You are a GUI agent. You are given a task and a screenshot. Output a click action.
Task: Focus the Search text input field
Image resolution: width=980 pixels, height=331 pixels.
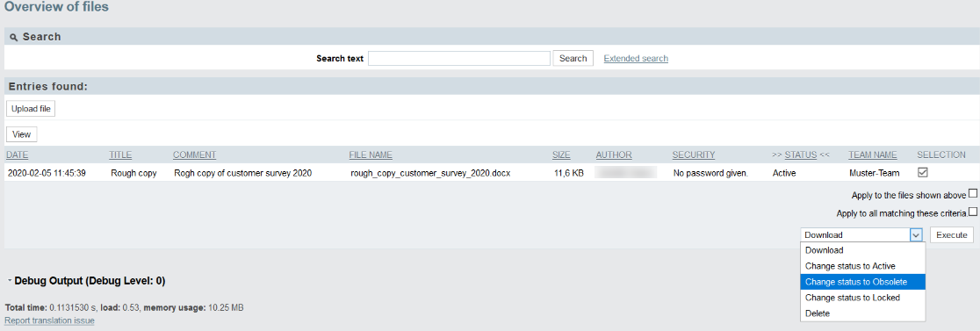(458, 58)
